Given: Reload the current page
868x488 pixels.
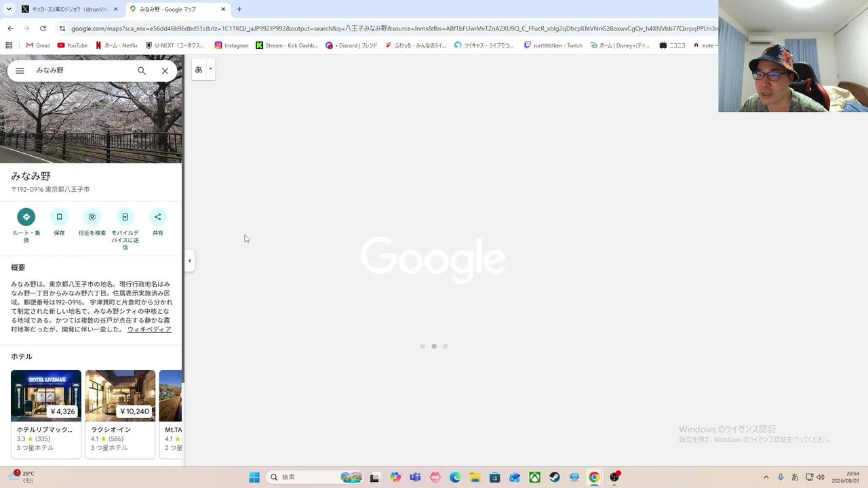Looking at the screenshot, I should coord(43,28).
